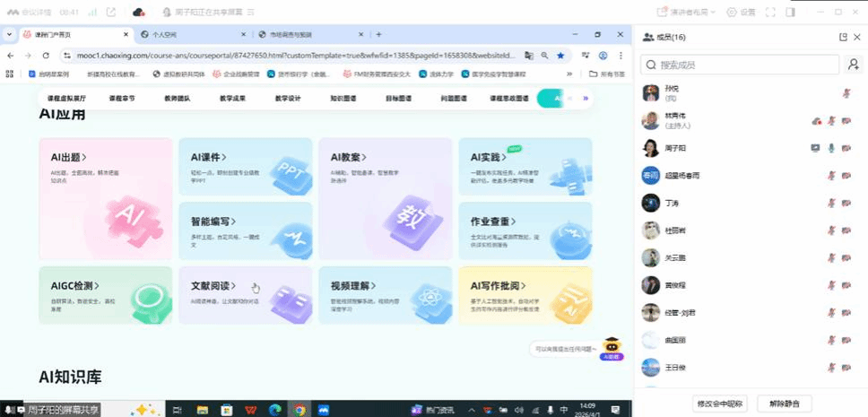The width and height of the screenshot is (868, 417).
Task: Open the 演讲者布局 layout dropdown
Action: click(690, 13)
